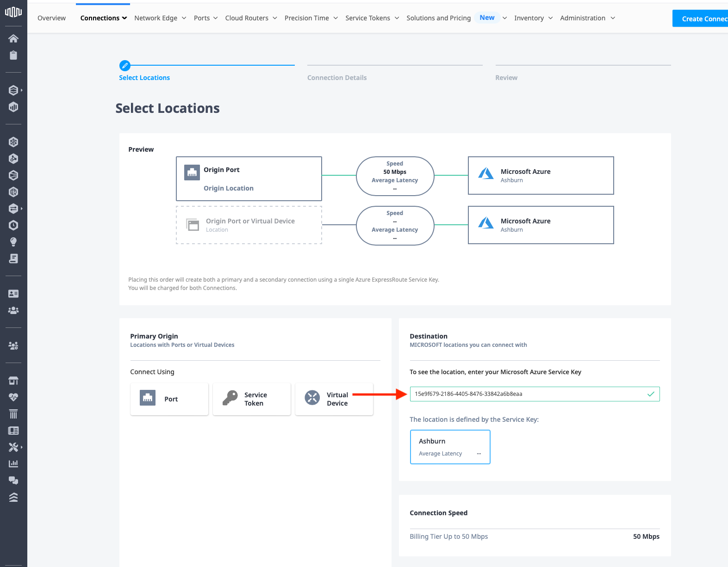Expand the Service Tokens menu

(372, 18)
